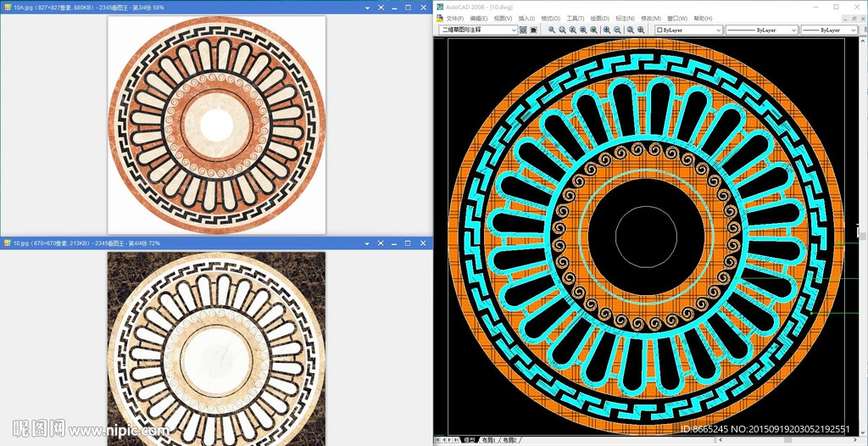Click the zoom in plus magnifier icon
868x446 pixels.
tap(607, 30)
